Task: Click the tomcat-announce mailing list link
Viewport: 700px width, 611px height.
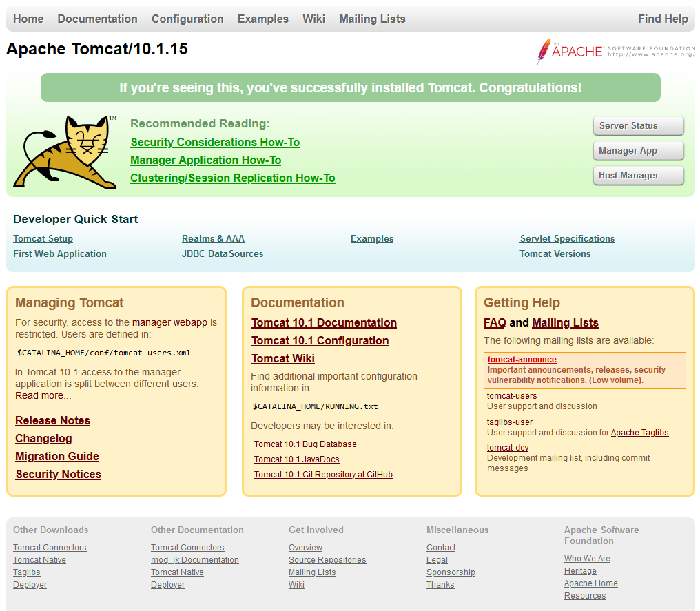Action: click(x=522, y=360)
